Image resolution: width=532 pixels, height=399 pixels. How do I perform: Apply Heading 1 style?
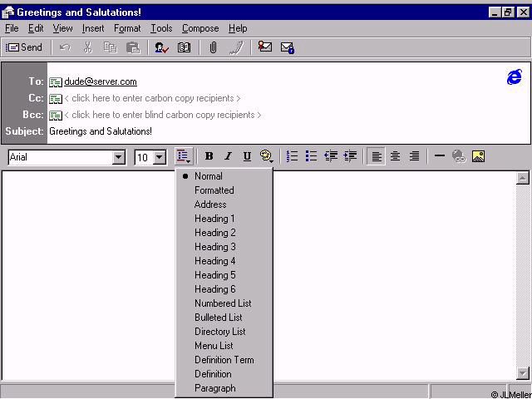(x=224, y=219)
